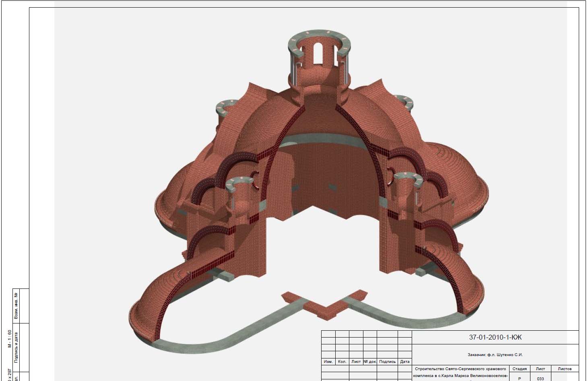Click the Листов header cell
The width and height of the screenshot is (588, 381).
[564, 369]
